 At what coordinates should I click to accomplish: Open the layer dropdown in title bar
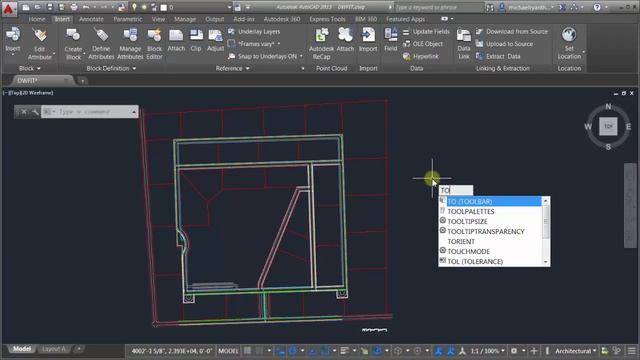click(x=229, y=7)
